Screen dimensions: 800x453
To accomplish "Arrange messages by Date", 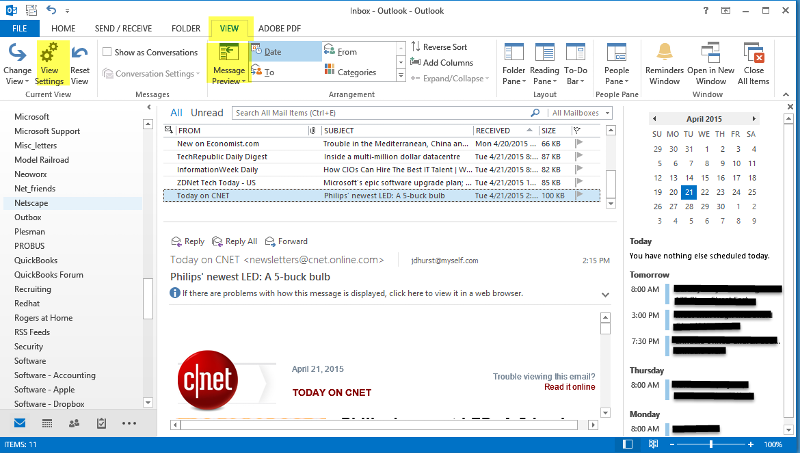I will [286, 52].
